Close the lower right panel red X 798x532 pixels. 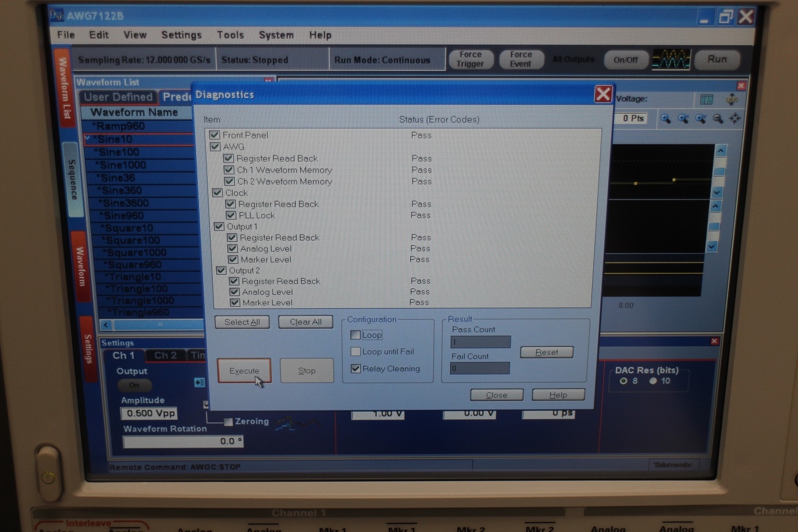click(714, 341)
